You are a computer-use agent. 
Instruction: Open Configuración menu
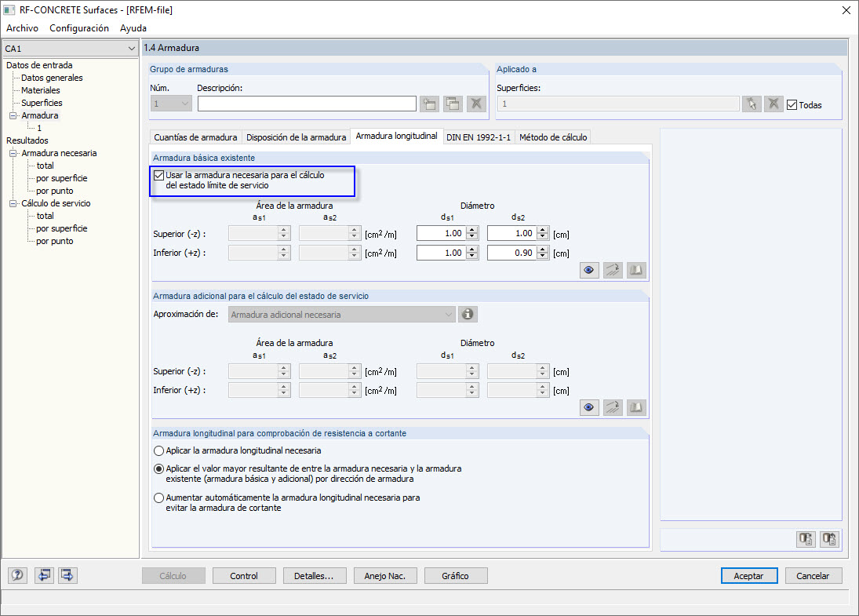(x=79, y=28)
